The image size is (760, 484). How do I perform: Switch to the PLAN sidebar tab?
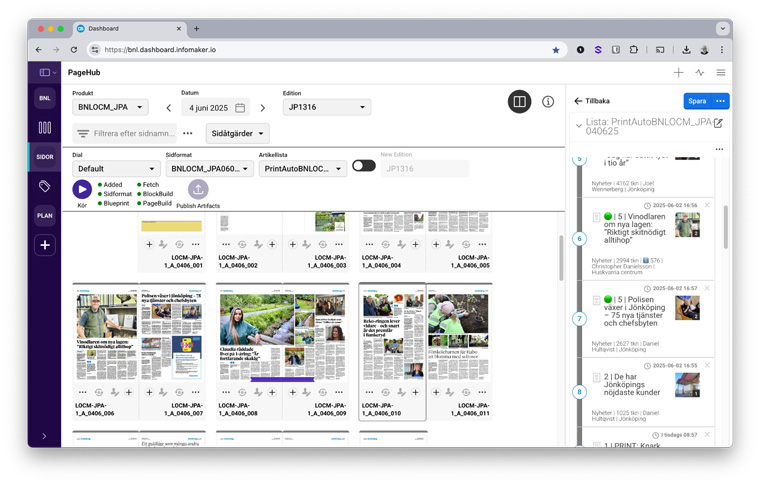pos(45,216)
